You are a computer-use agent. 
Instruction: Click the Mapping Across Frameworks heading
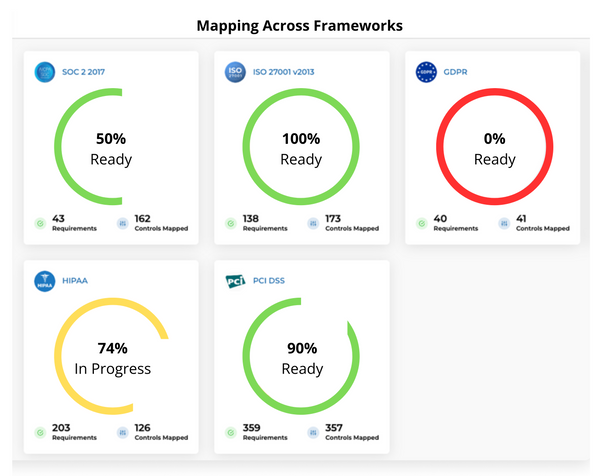(x=300, y=24)
